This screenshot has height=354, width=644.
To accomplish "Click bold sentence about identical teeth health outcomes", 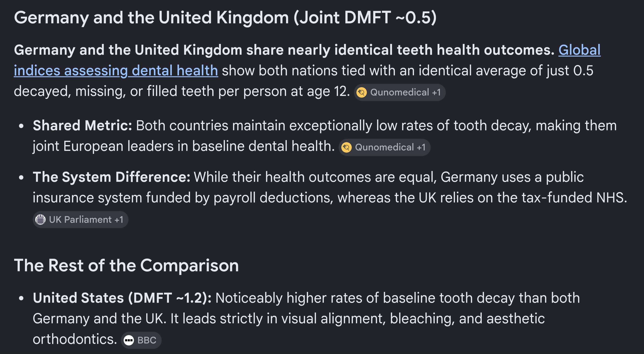I will click(284, 50).
